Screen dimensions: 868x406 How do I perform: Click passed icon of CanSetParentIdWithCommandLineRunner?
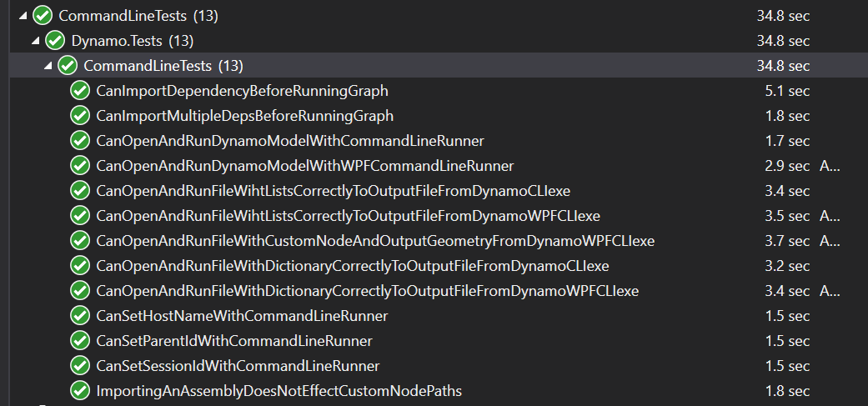tap(80, 341)
